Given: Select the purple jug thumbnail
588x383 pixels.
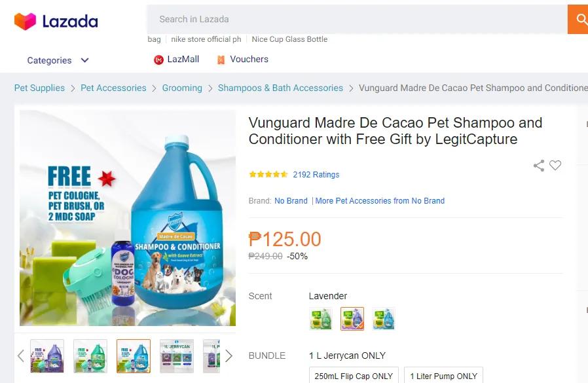Looking at the screenshot, I should [x=47, y=356].
